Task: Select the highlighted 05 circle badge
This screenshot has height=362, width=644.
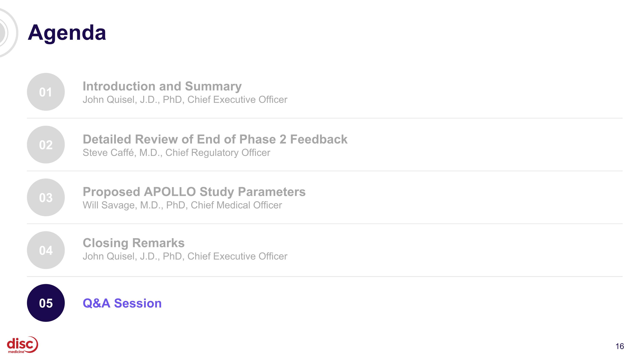Action: [x=46, y=303]
